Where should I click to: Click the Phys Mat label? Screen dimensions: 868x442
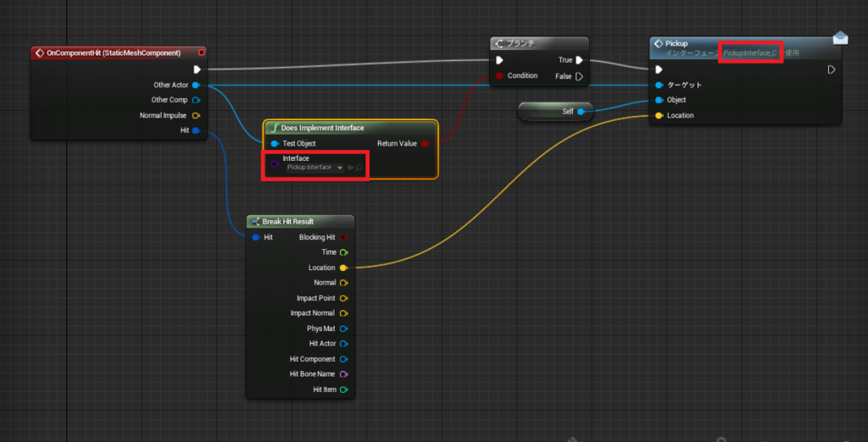pos(321,329)
